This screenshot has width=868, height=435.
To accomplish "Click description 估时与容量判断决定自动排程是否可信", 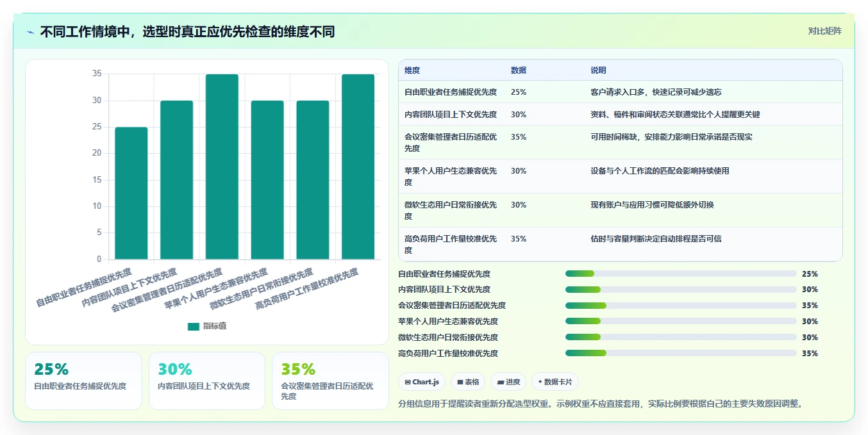I will pyautogui.click(x=656, y=239).
